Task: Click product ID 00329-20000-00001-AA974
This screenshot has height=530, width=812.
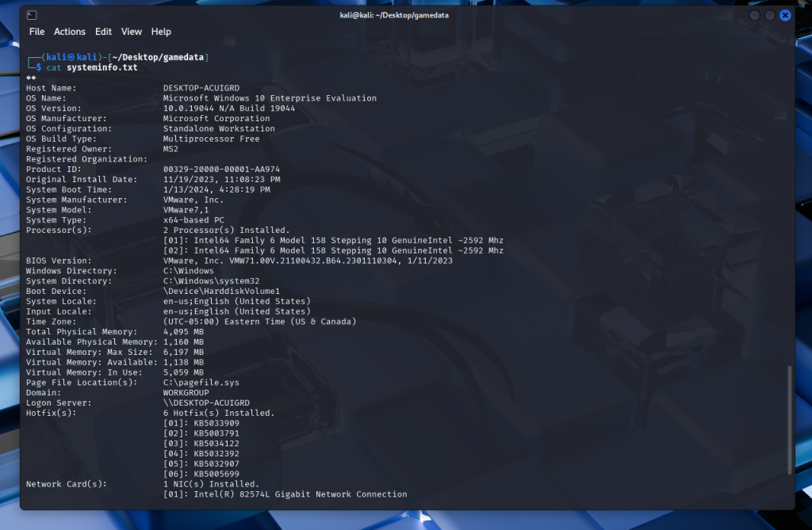Action: (222, 170)
